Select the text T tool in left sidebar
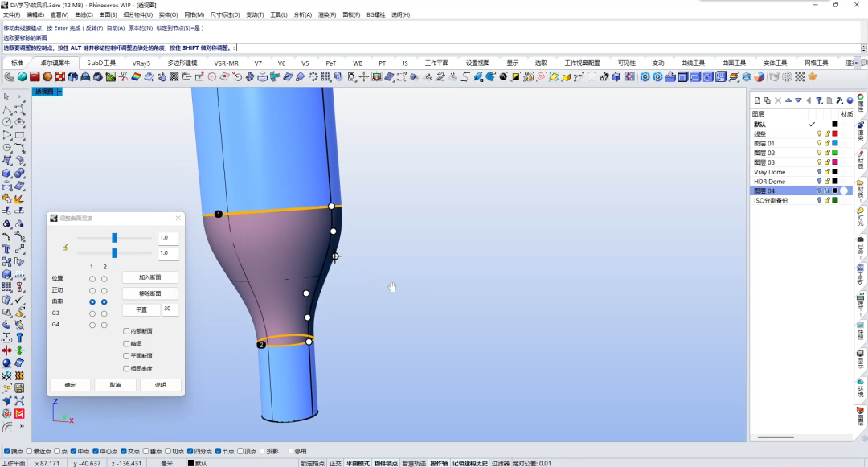 [6, 249]
